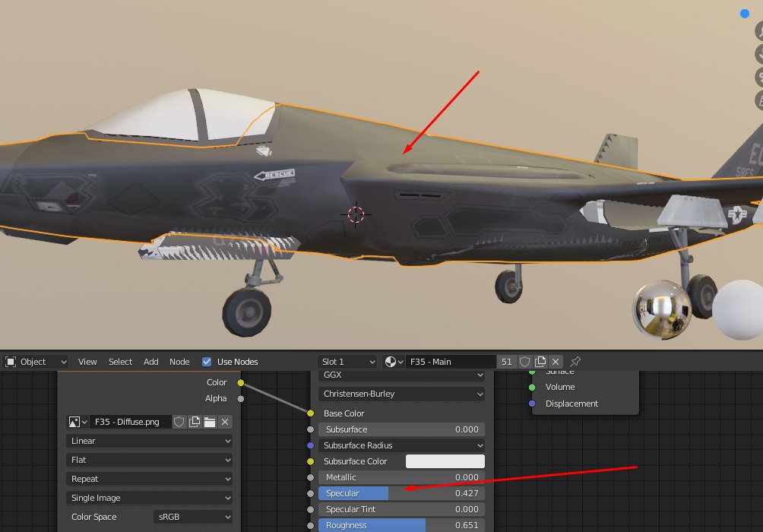Viewport: 763px width, 532px height.
Task: Open the Object shader type dropdown
Action: click(36, 362)
